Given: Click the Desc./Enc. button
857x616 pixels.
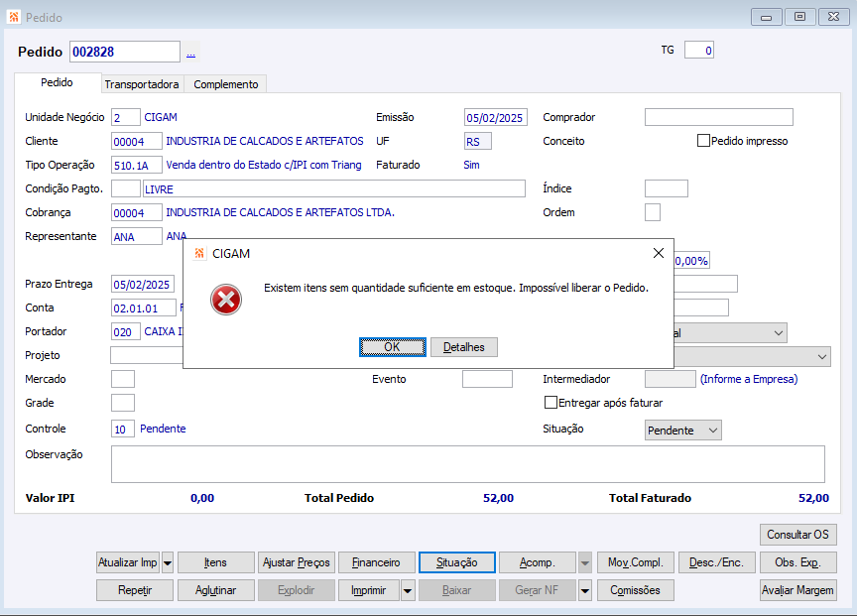Looking at the screenshot, I should (716, 562).
